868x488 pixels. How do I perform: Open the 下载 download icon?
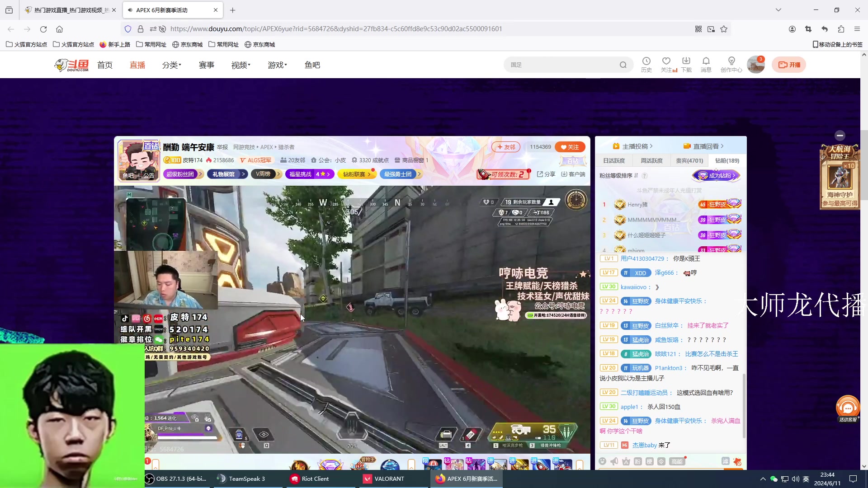click(686, 64)
